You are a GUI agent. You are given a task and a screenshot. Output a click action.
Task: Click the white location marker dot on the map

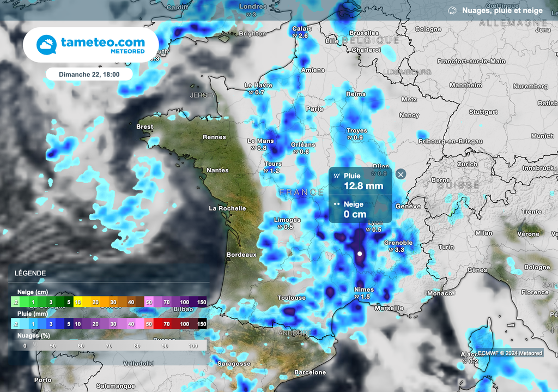[x=360, y=253]
